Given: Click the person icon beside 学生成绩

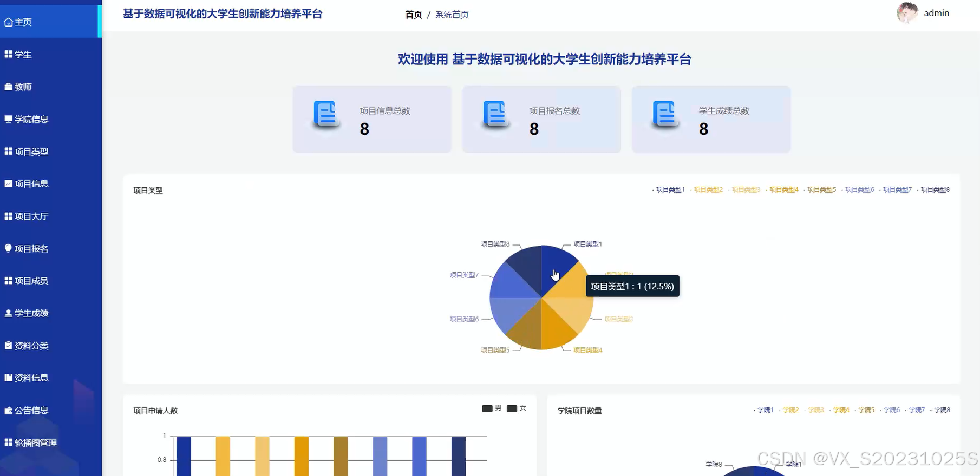Looking at the screenshot, I should (x=9, y=313).
